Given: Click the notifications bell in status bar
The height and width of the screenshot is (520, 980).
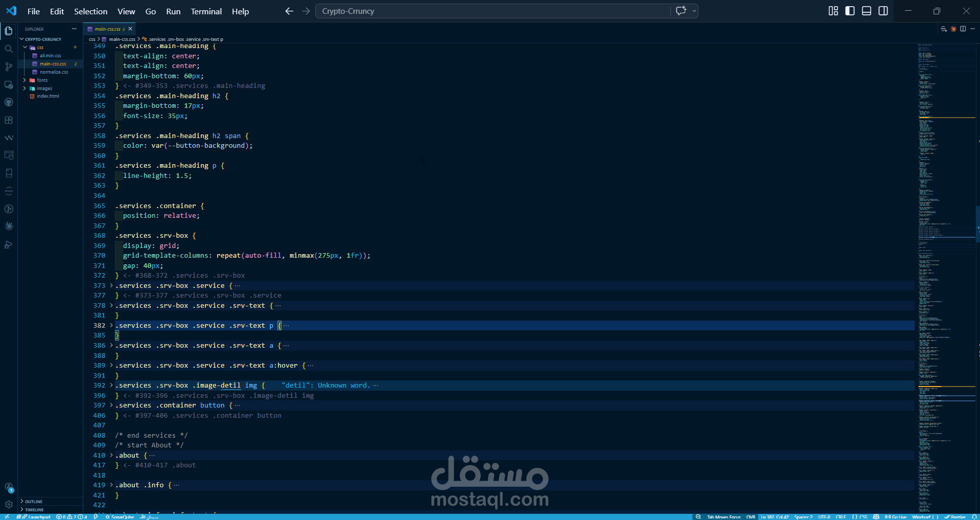Looking at the screenshot, I should (x=974, y=517).
